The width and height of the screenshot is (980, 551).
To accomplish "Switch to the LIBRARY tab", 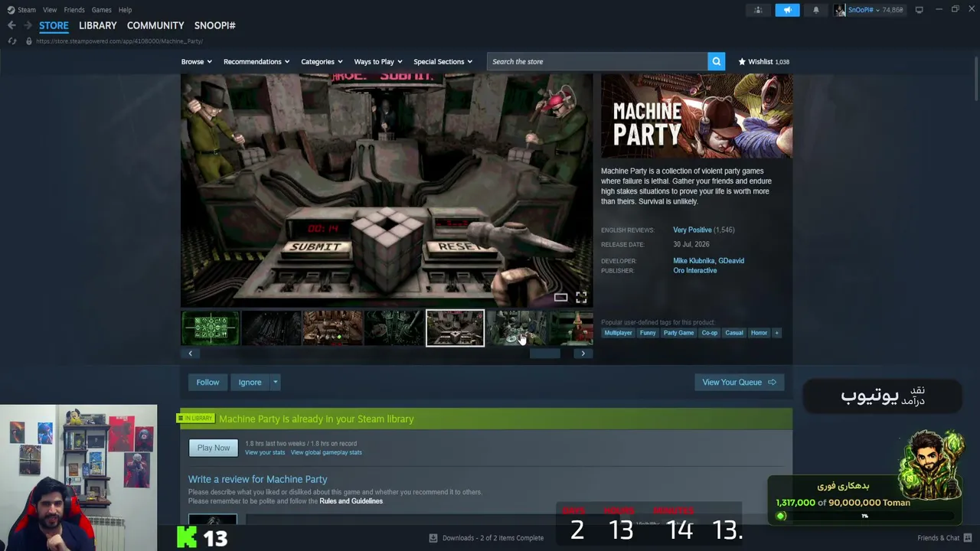I will coord(98,25).
